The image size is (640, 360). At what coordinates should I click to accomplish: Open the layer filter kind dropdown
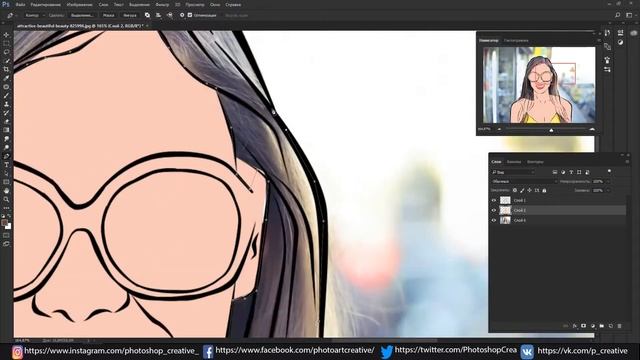pos(513,172)
